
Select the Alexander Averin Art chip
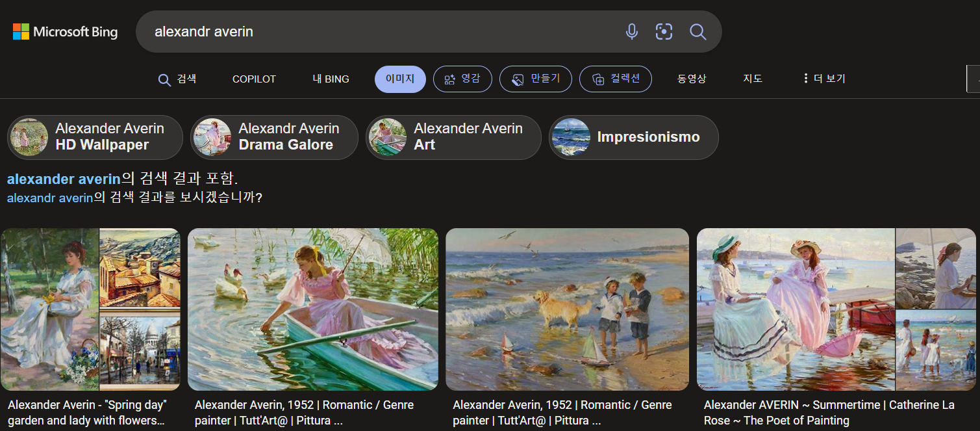(453, 137)
